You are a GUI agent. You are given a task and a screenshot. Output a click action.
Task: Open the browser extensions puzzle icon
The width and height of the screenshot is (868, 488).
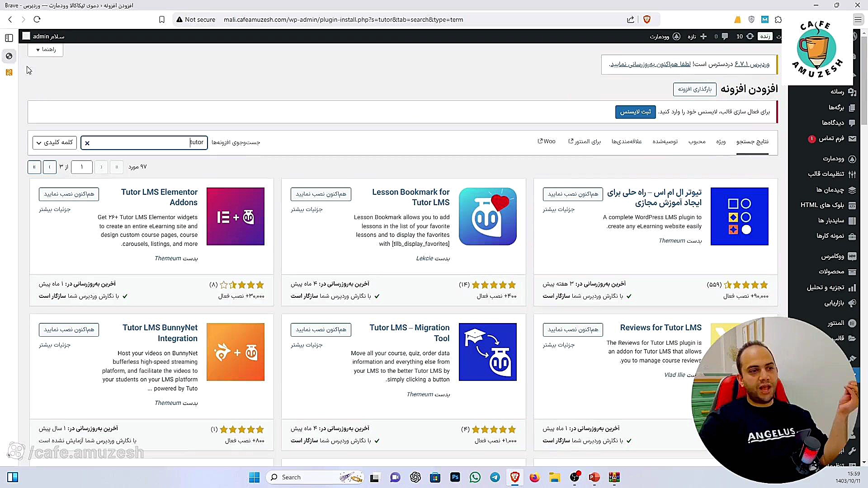pos(778,19)
